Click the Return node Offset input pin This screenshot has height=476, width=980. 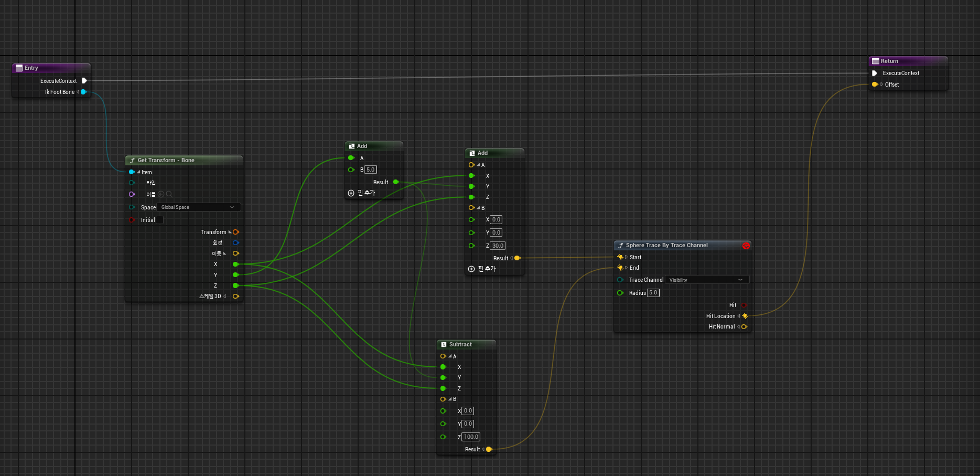(x=875, y=84)
